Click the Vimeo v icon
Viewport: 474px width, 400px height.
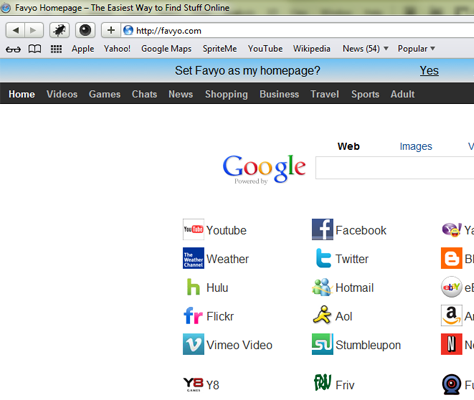[x=193, y=344]
